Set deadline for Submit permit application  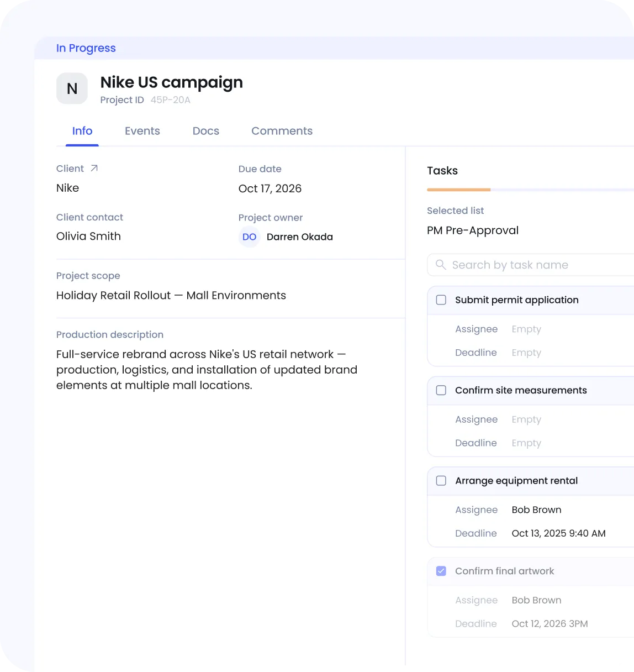[x=526, y=353]
